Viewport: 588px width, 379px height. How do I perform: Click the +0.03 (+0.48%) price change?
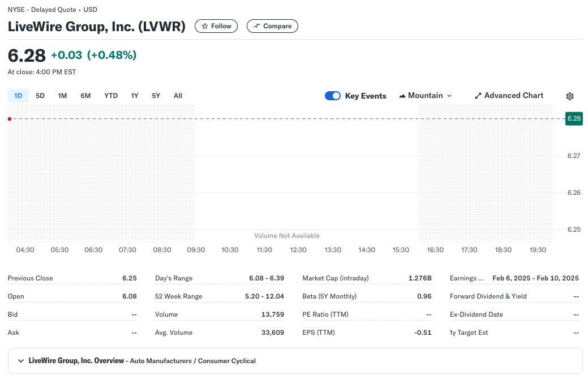point(94,55)
